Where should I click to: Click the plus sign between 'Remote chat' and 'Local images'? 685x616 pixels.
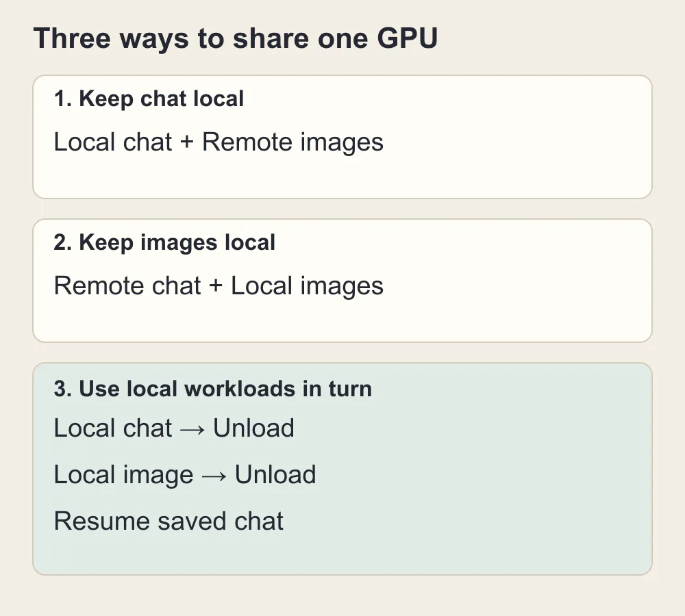click(x=216, y=287)
